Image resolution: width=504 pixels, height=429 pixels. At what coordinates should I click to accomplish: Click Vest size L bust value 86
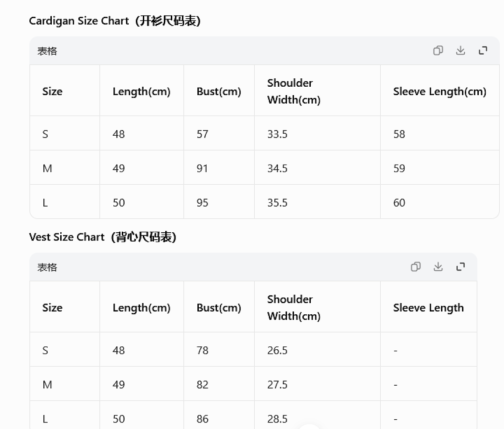pyautogui.click(x=202, y=419)
